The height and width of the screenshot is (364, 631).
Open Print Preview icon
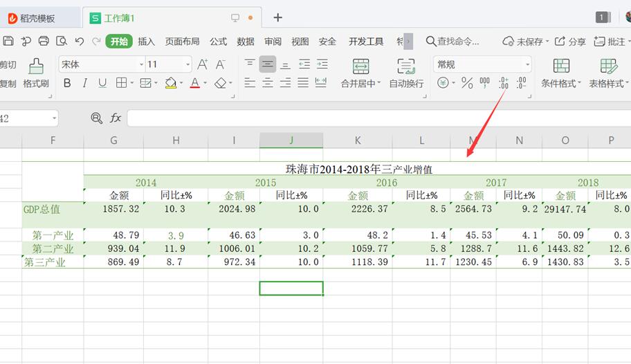coord(62,41)
